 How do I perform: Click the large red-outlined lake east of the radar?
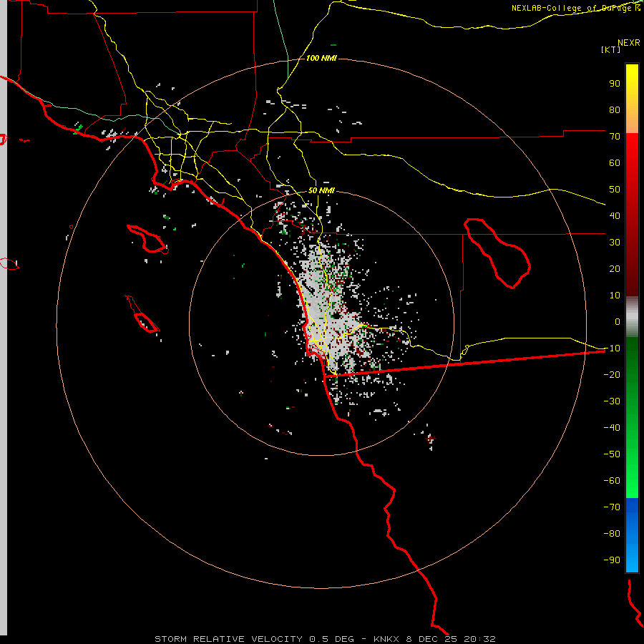pyautogui.click(x=497, y=253)
